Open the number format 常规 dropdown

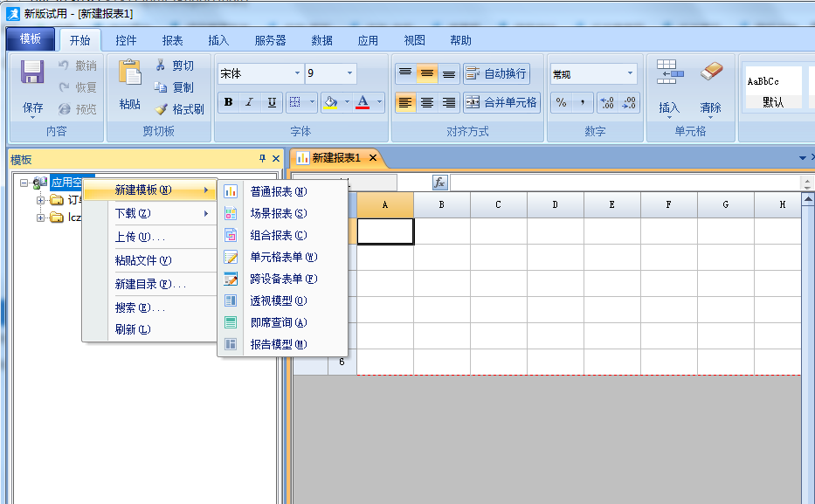630,74
